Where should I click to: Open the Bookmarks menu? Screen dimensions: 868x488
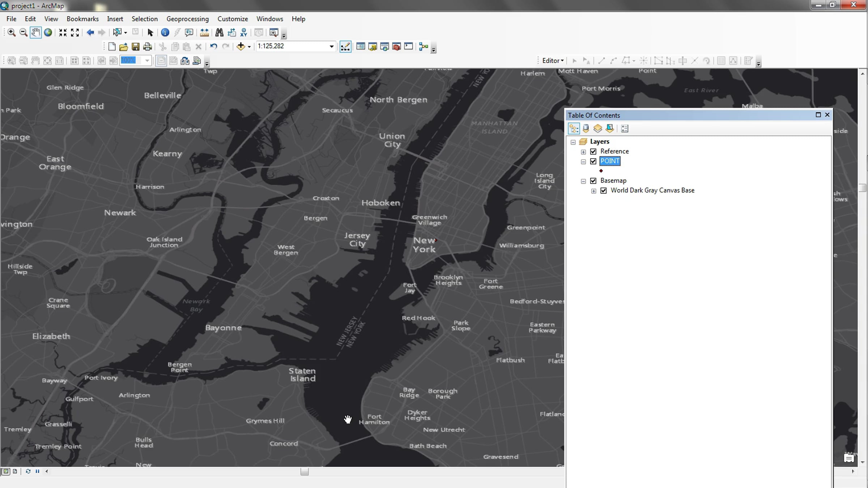[x=82, y=19]
